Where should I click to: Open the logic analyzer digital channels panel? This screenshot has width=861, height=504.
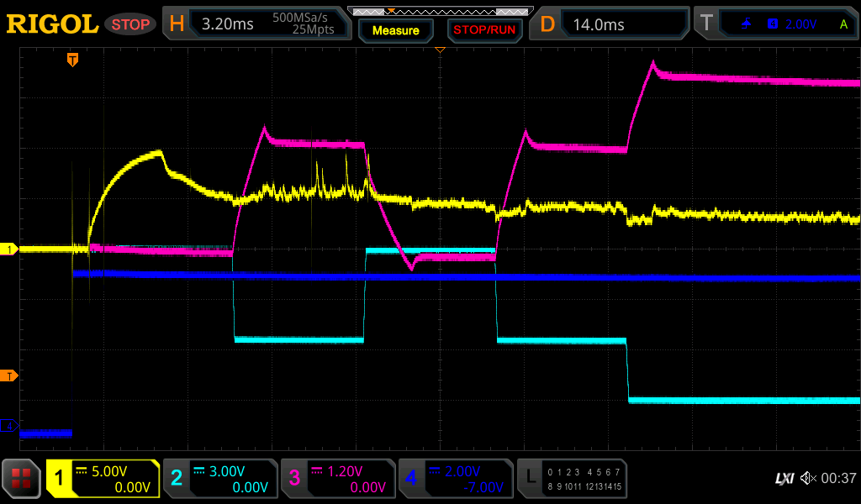pos(572,479)
